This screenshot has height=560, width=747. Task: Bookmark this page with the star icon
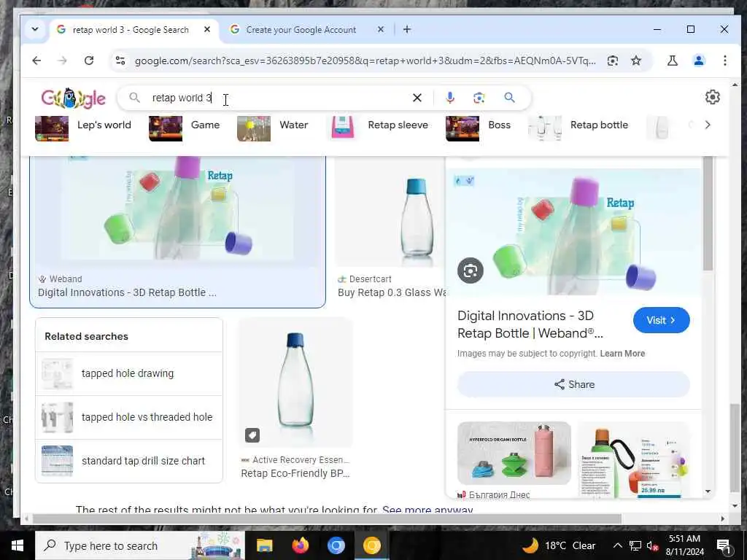636,61
